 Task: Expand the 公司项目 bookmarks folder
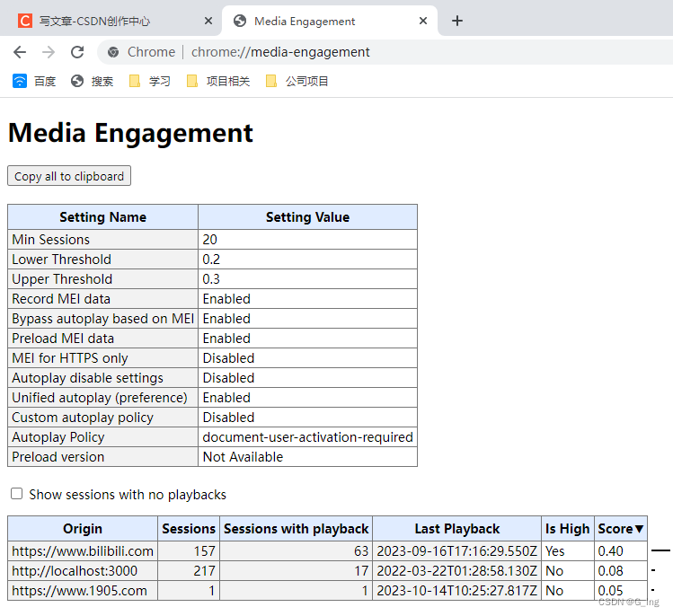tap(297, 81)
